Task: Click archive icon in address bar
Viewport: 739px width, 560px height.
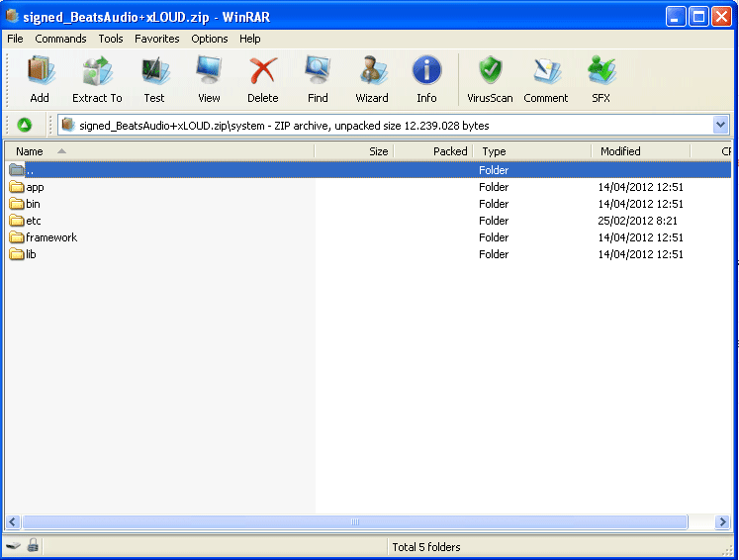Action: [68, 125]
